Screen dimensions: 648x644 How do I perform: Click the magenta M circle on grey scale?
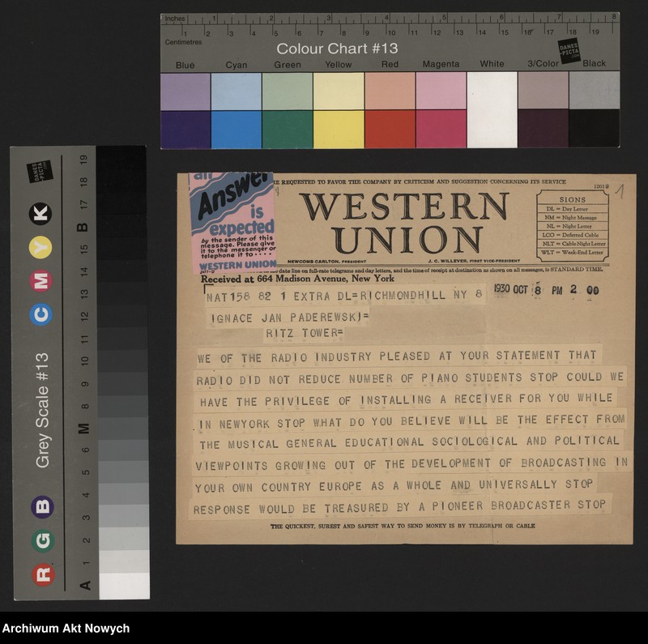click(x=40, y=280)
